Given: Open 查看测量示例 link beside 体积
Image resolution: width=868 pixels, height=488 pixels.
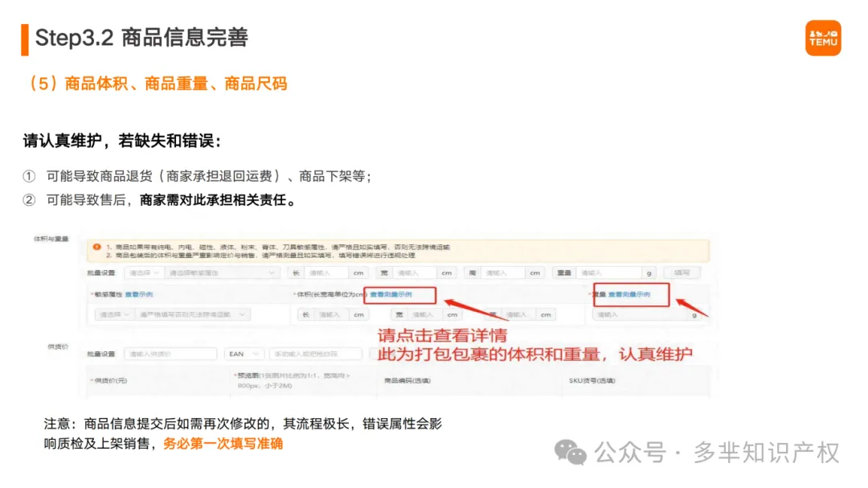Looking at the screenshot, I should (x=391, y=295).
